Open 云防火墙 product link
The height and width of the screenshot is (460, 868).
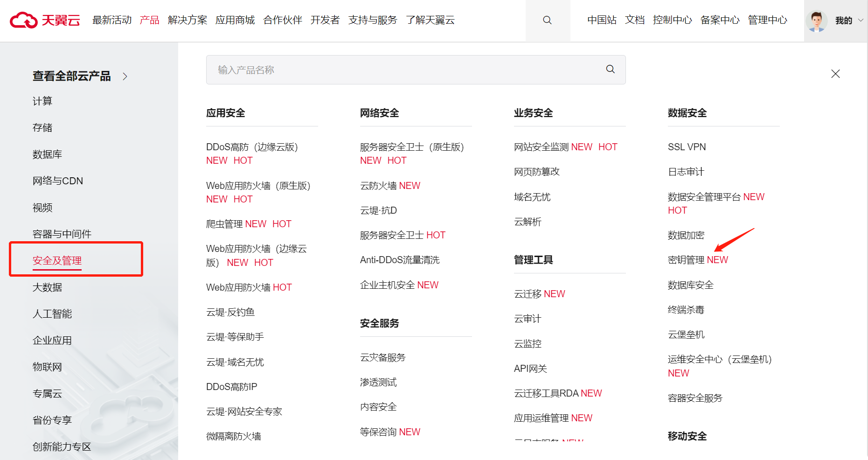pyautogui.click(x=378, y=186)
